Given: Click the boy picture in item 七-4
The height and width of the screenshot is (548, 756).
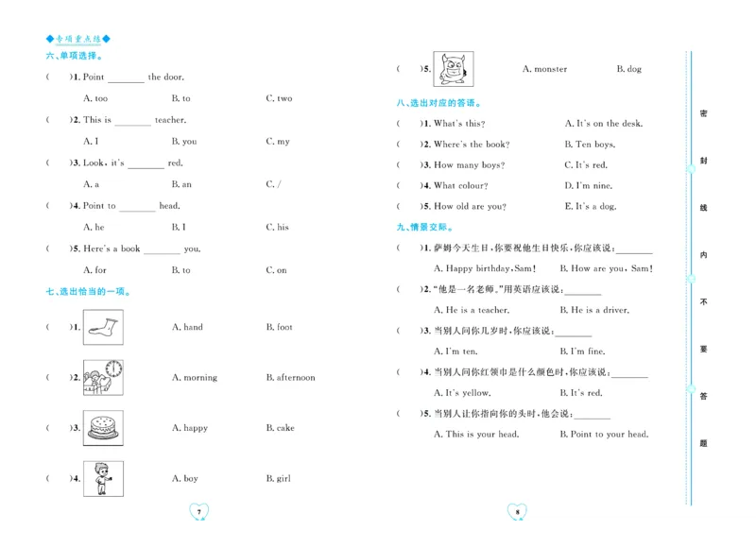Looking at the screenshot, I should point(104,478).
